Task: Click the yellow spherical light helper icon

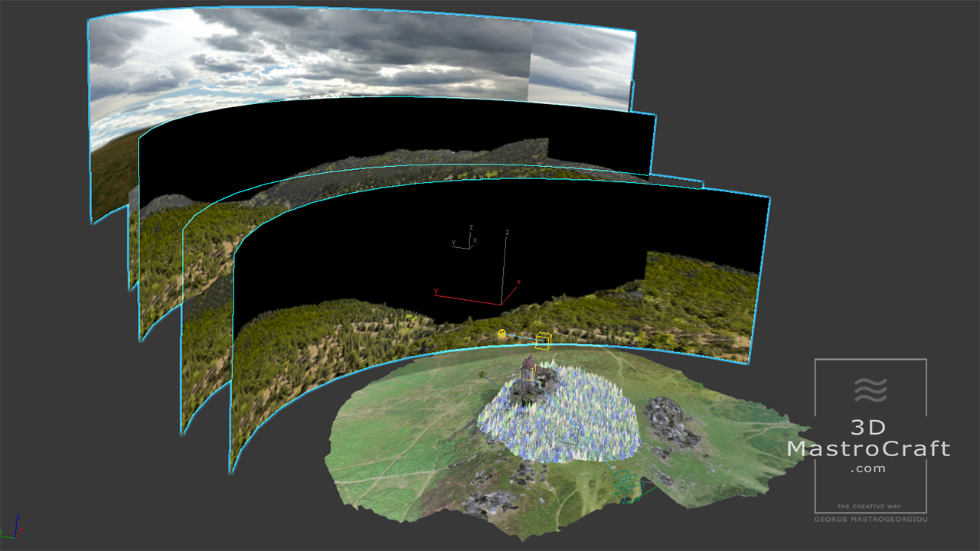Action: [x=502, y=334]
